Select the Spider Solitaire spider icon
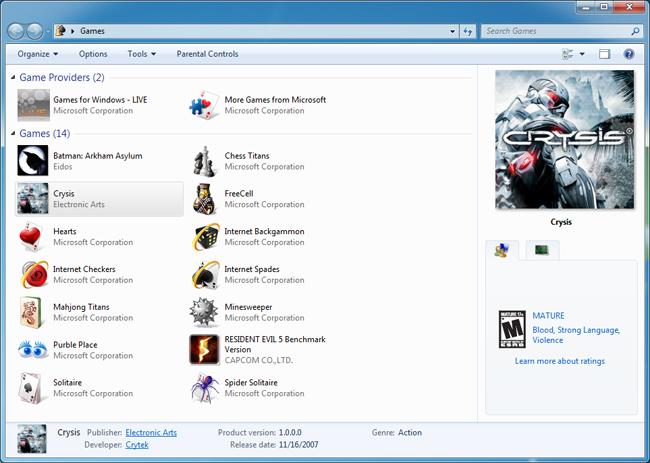Viewport: 650px width, 463px height. click(x=205, y=388)
